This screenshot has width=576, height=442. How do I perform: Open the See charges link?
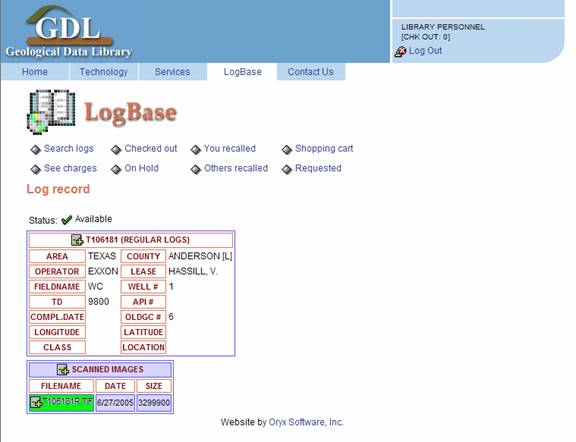[70, 168]
